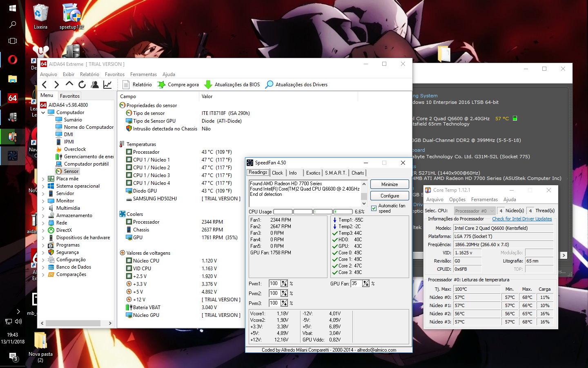This screenshot has width=588, height=368.
Task: Open Core Temp Opções menu
Action: coord(457,200)
